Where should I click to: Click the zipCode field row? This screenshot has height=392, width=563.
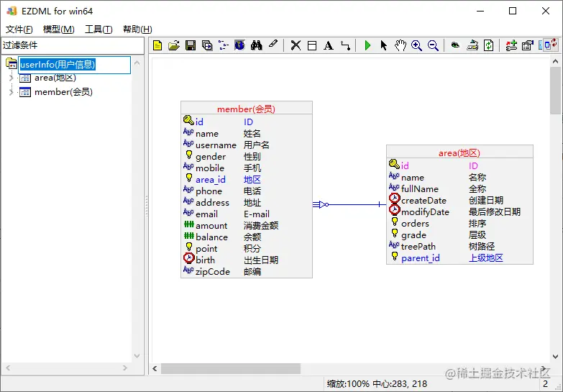pyautogui.click(x=247, y=272)
